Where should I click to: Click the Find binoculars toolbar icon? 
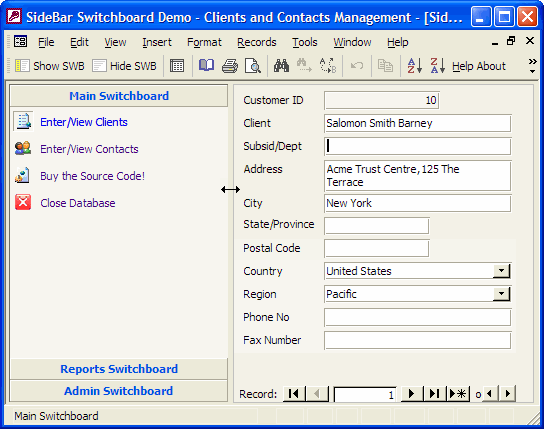[281, 66]
